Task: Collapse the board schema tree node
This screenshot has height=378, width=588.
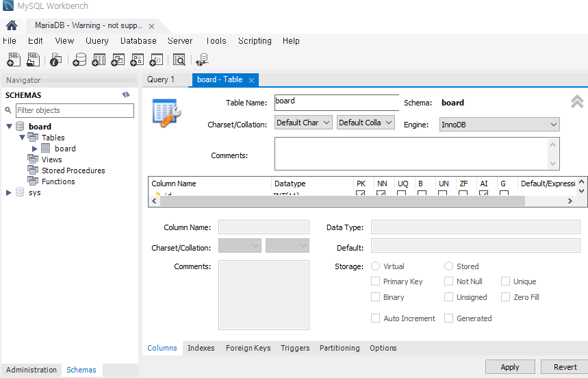Action: coord(10,127)
